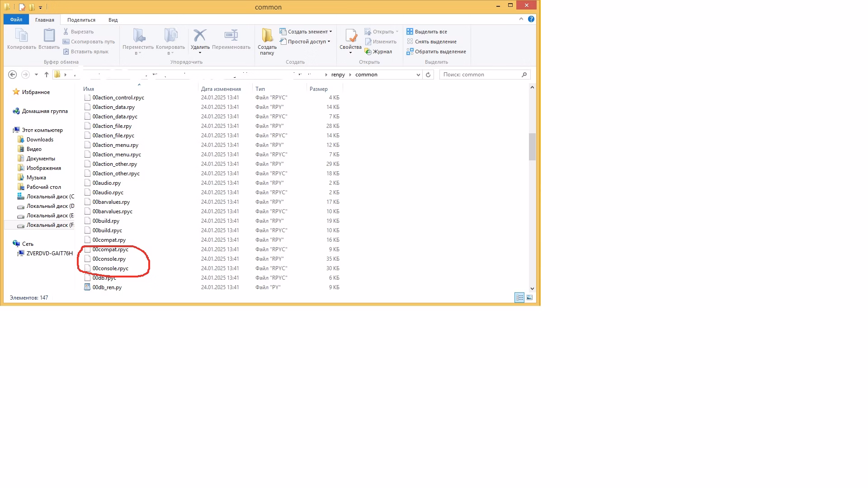The height and width of the screenshot is (488, 868).
Task: Switch to large icons view in status bar
Action: [x=529, y=297]
